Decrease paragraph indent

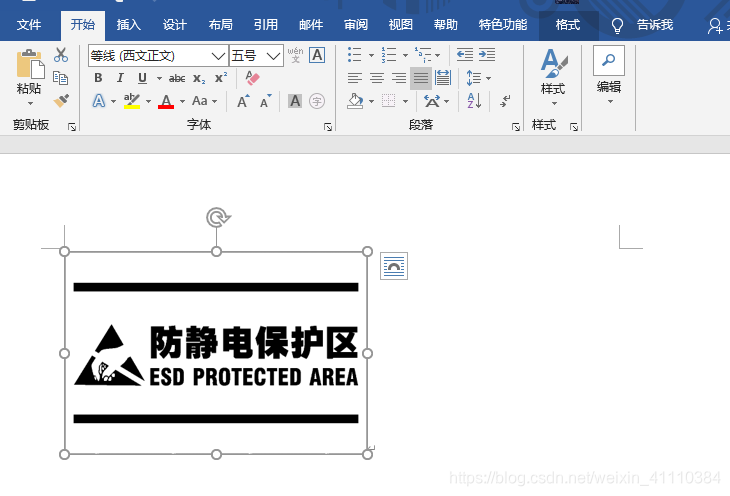click(465, 55)
